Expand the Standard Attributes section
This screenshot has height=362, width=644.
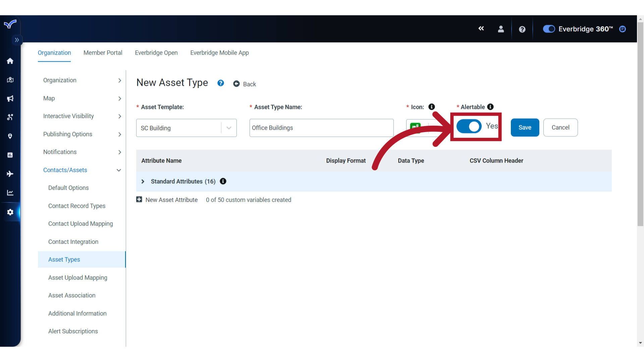tap(143, 181)
